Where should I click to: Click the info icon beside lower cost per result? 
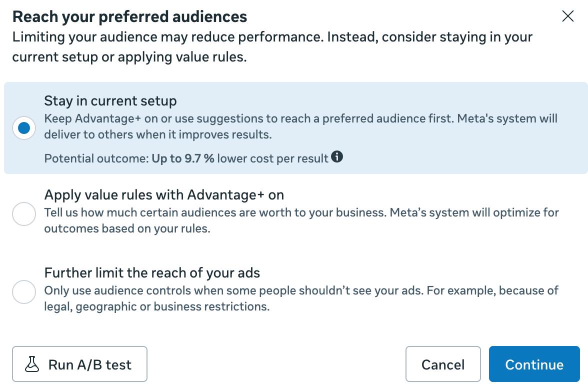(x=337, y=156)
